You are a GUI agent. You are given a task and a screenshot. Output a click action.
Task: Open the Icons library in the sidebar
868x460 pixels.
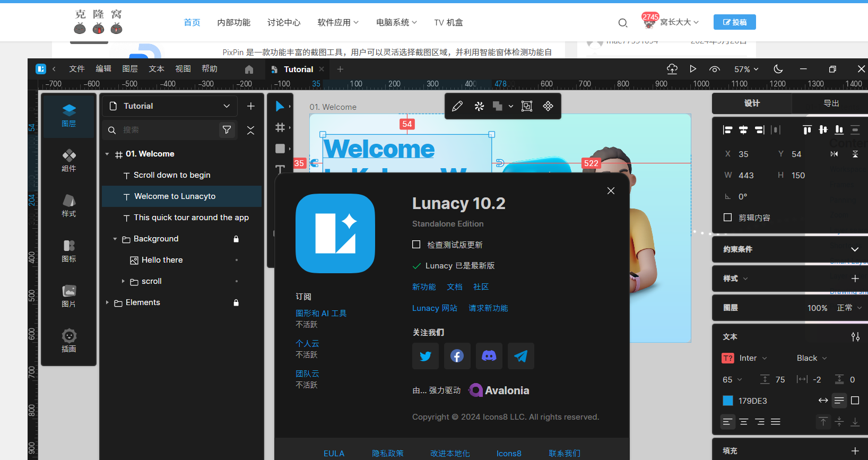(x=69, y=251)
